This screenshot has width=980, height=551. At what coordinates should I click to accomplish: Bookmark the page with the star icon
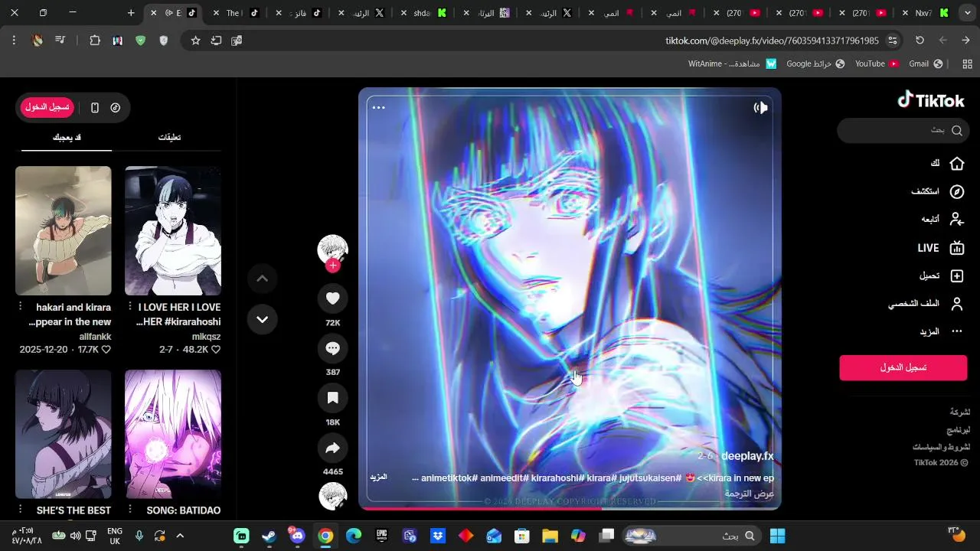195,41
